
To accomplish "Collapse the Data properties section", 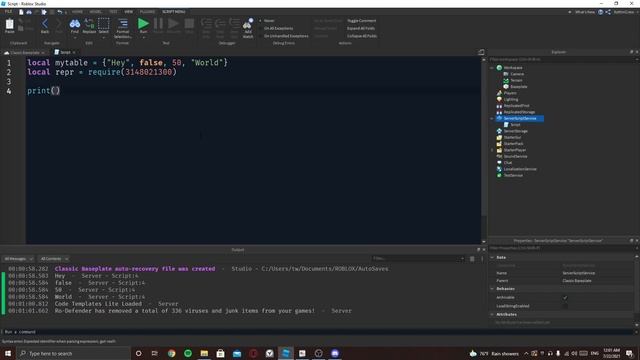I will point(492,258).
